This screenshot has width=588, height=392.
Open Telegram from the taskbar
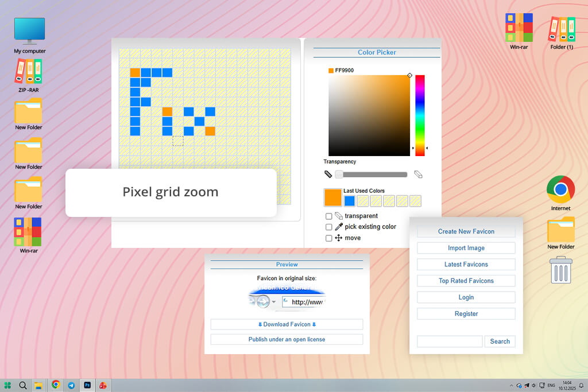point(71,385)
